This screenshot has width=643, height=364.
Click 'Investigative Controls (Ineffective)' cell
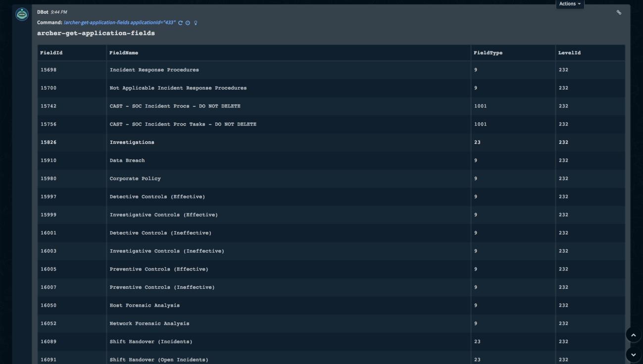pyautogui.click(x=289, y=251)
